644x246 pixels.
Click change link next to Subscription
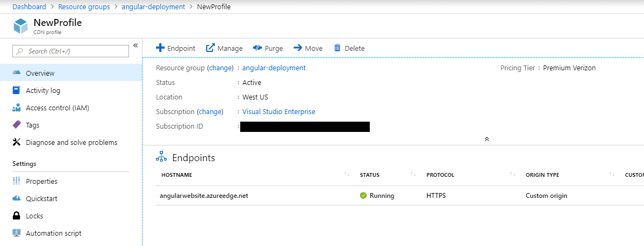[211, 111]
